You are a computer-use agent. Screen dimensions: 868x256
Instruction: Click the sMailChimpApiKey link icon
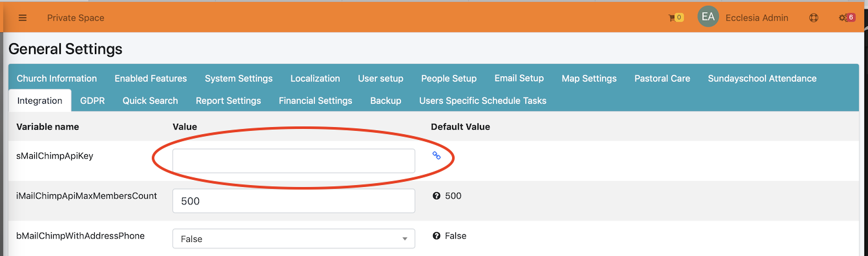click(437, 155)
